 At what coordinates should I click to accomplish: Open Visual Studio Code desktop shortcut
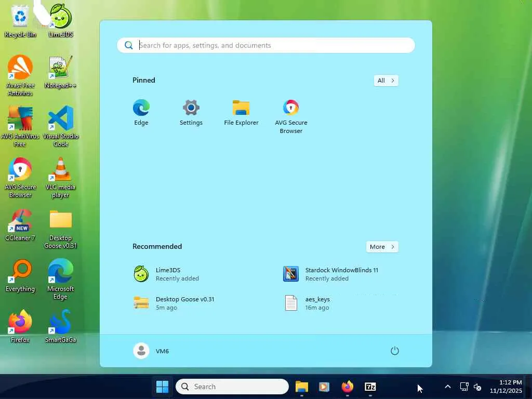click(x=61, y=126)
